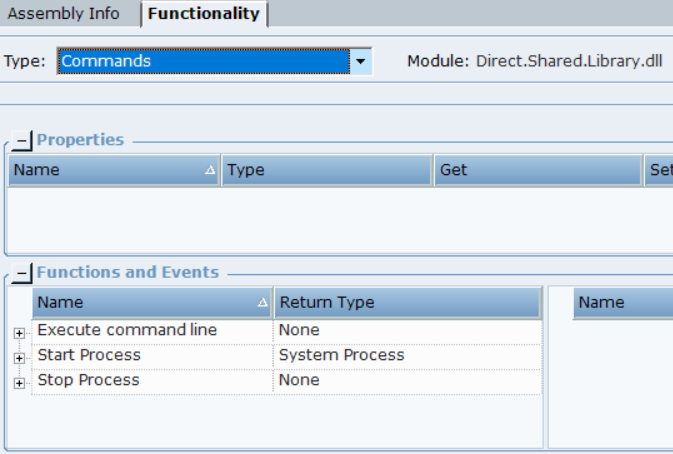The image size is (673, 454).
Task: Open the Type dropdown arrow
Action: pos(360,62)
